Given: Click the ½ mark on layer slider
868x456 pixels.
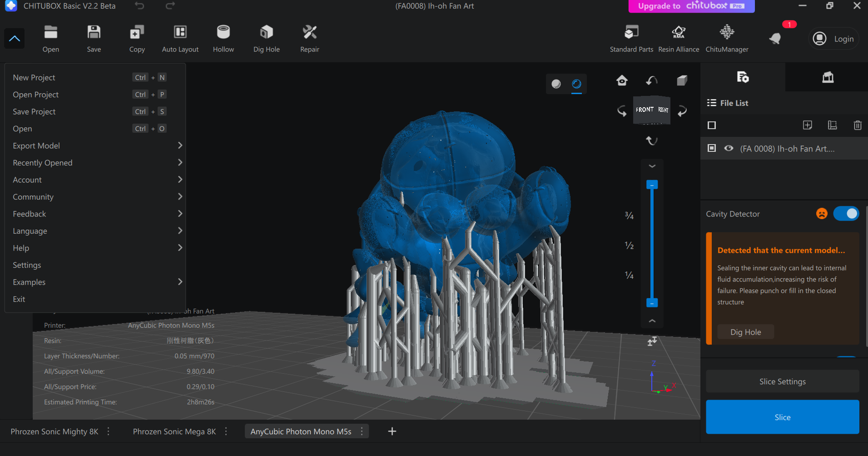Looking at the screenshot, I should click(x=629, y=246).
